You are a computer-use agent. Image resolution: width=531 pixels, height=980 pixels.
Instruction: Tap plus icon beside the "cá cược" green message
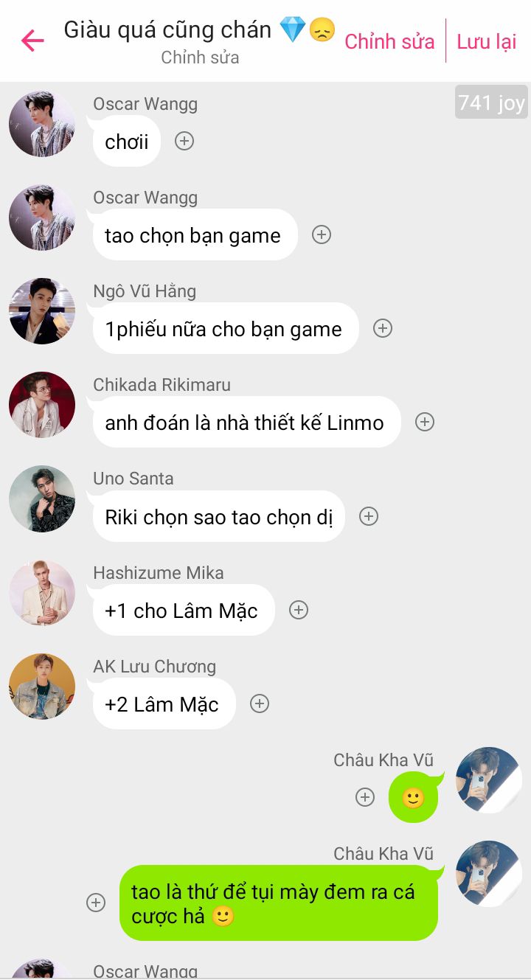pyautogui.click(x=96, y=903)
